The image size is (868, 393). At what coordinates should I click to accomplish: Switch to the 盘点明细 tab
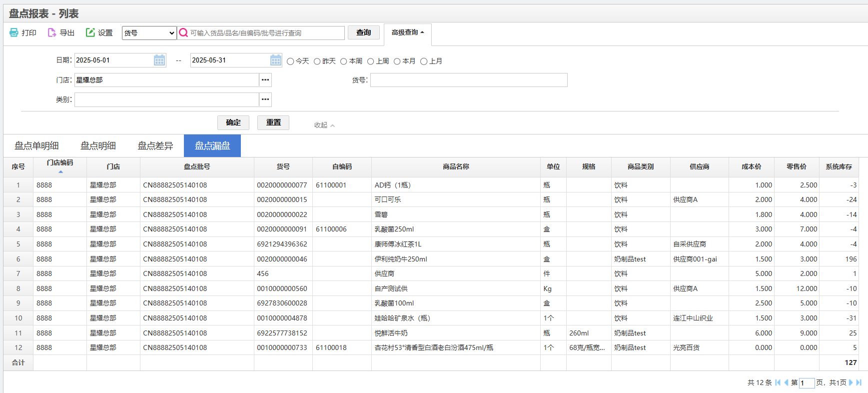[x=98, y=145]
